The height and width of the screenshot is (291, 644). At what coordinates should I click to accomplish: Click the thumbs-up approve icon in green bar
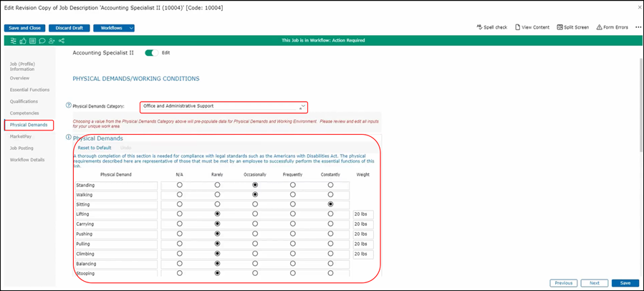(x=22, y=40)
